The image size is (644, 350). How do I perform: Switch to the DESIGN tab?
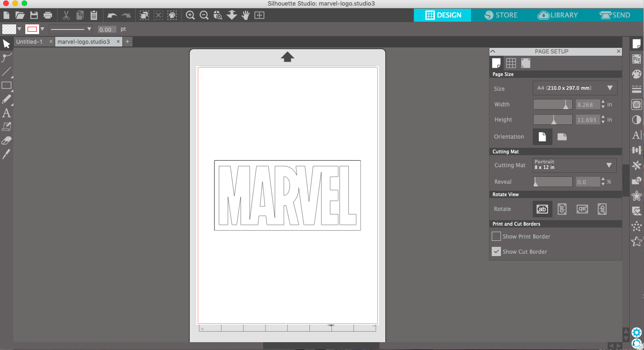[x=443, y=15]
